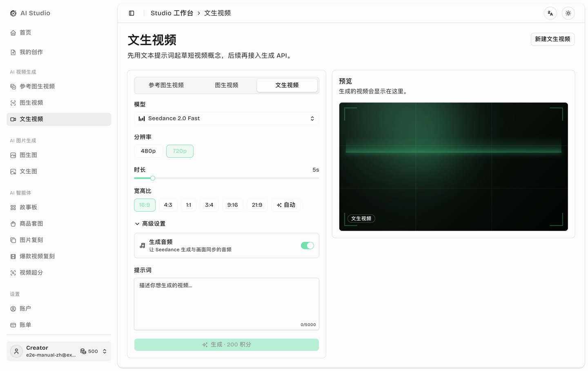Click the Creator email text
The height and width of the screenshot is (371, 588).
(x=51, y=355)
